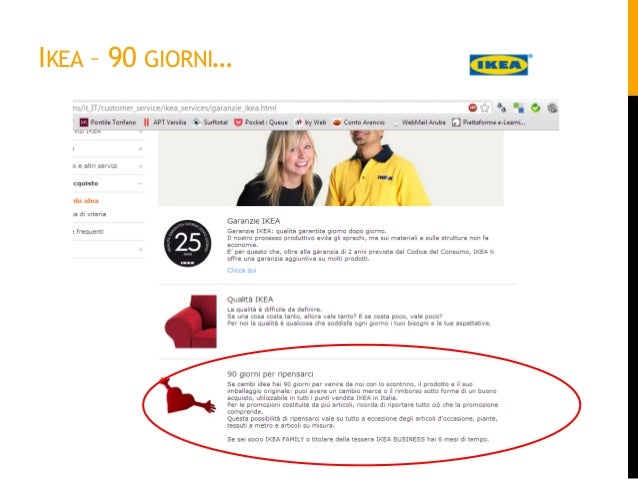The height and width of the screenshot is (479, 638).
Task: Open the Conto Arancio bookmark
Action: pos(358,122)
